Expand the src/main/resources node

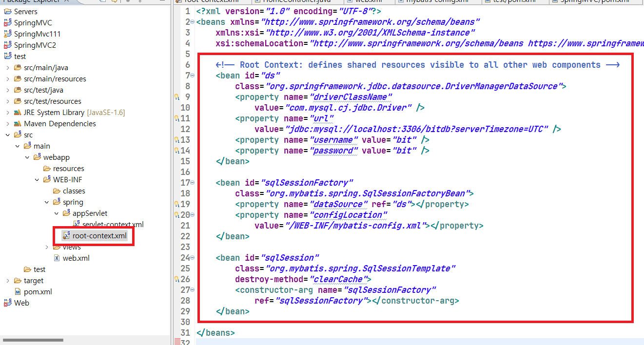[7, 78]
